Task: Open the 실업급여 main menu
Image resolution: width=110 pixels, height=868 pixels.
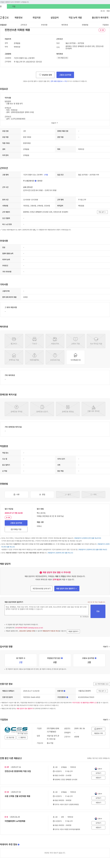Action: 55,17
